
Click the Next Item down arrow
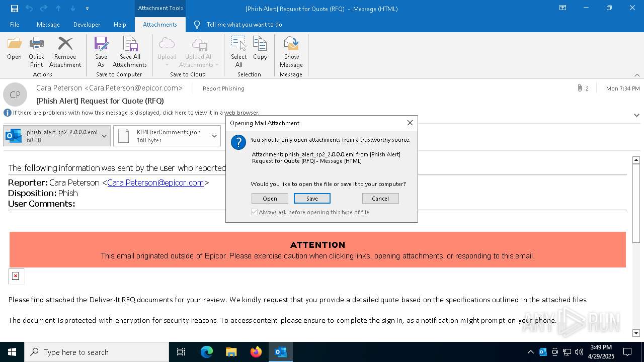click(x=73, y=9)
